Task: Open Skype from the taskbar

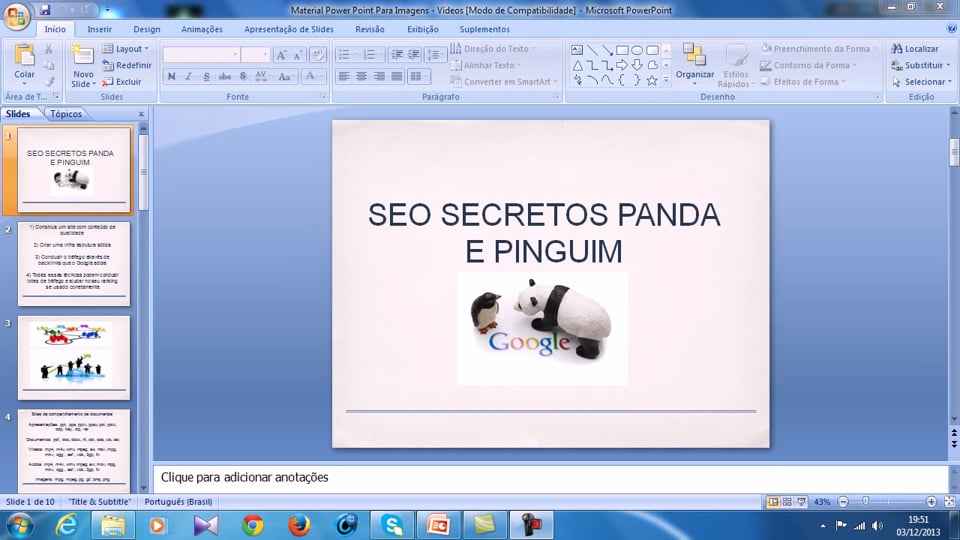Action: (x=392, y=525)
